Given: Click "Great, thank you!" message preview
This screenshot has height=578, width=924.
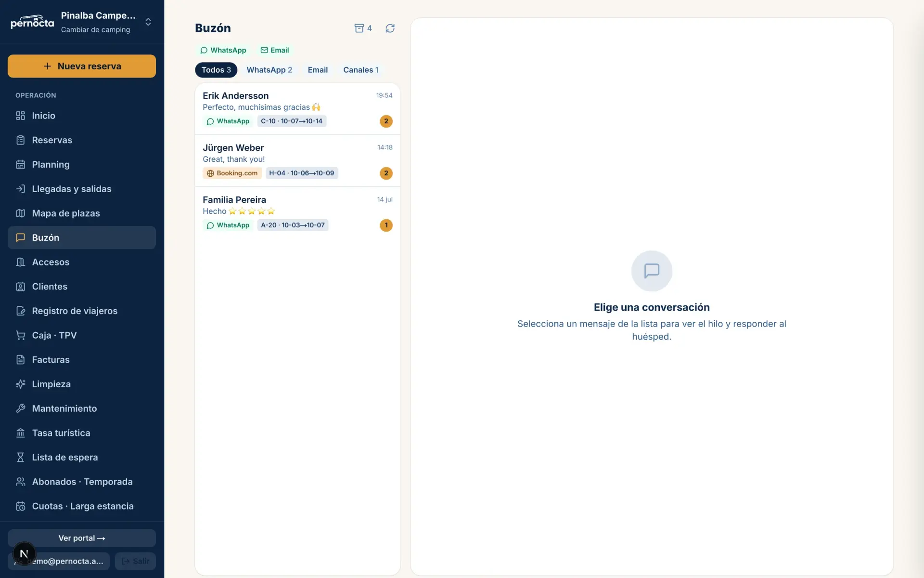Looking at the screenshot, I should click(x=234, y=159).
